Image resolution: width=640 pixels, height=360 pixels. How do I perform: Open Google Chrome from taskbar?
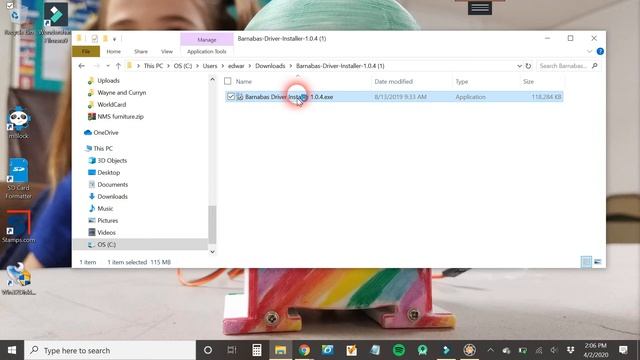pyautogui.click(x=304, y=350)
